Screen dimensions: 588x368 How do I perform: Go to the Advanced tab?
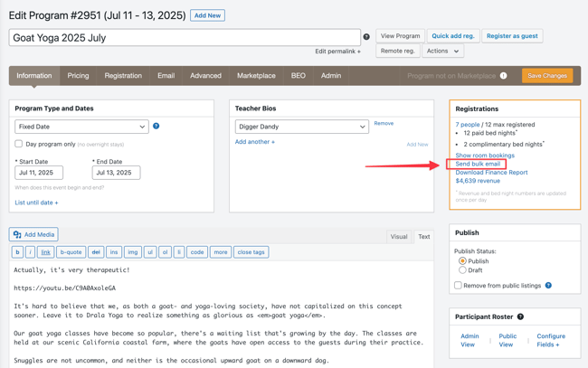point(205,76)
